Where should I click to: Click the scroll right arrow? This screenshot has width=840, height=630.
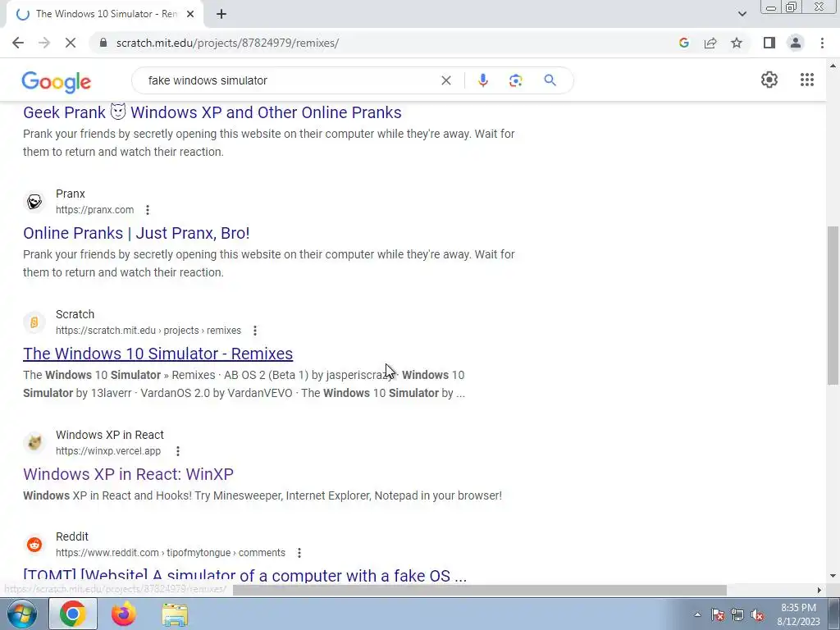819,590
